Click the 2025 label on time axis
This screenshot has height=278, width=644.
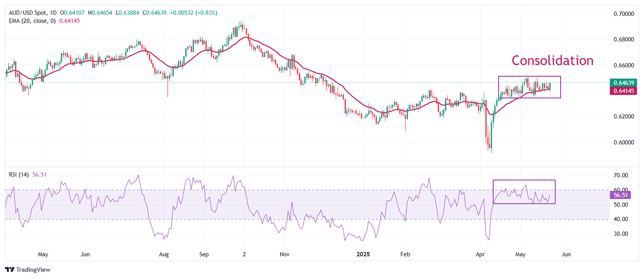click(363, 254)
